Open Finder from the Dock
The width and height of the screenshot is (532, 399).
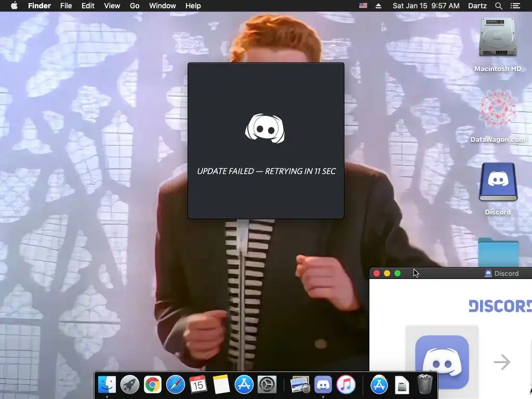[x=107, y=384]
